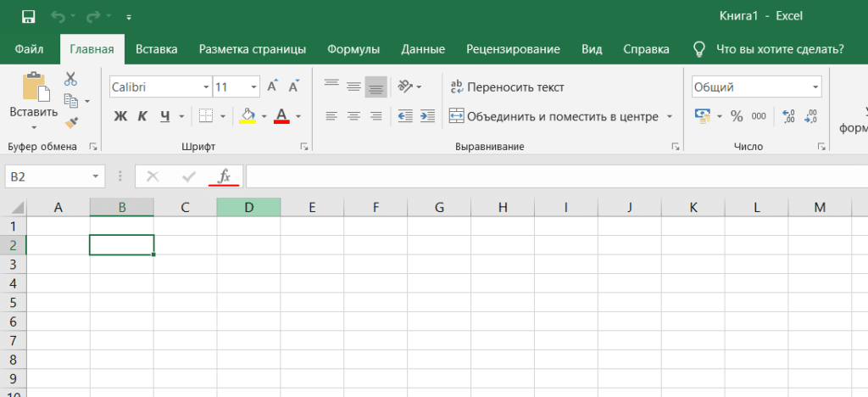This screenshot has height=397, width=868.
Task: Click the Align Left icon
Action: pos(331,116)
